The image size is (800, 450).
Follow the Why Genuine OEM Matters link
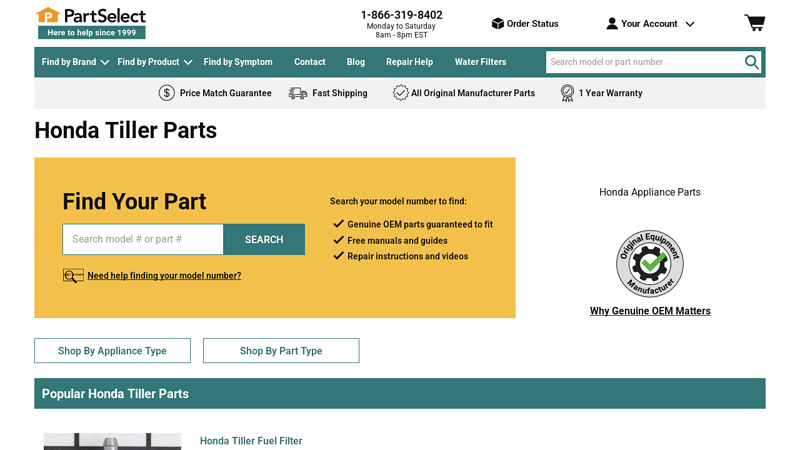click(x=650, y=311)
